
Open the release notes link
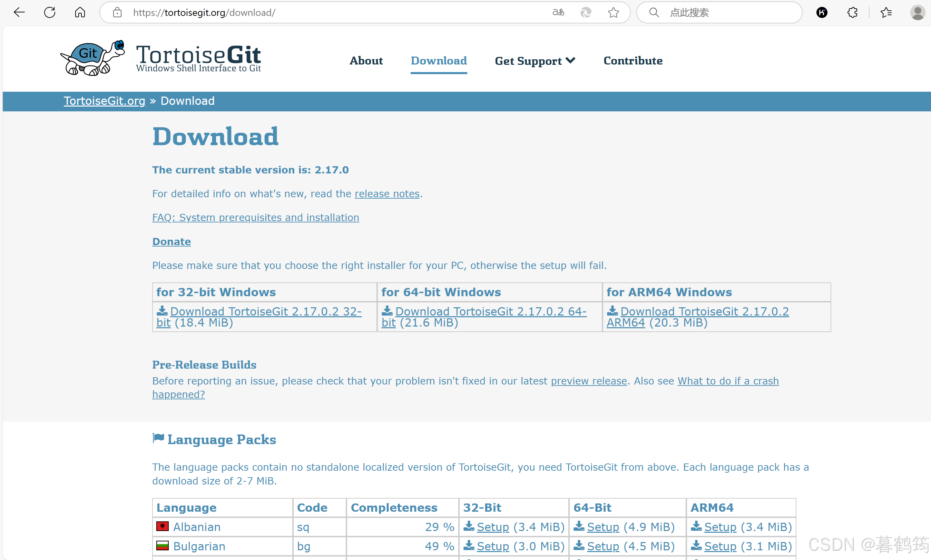(x=387, y=193)
